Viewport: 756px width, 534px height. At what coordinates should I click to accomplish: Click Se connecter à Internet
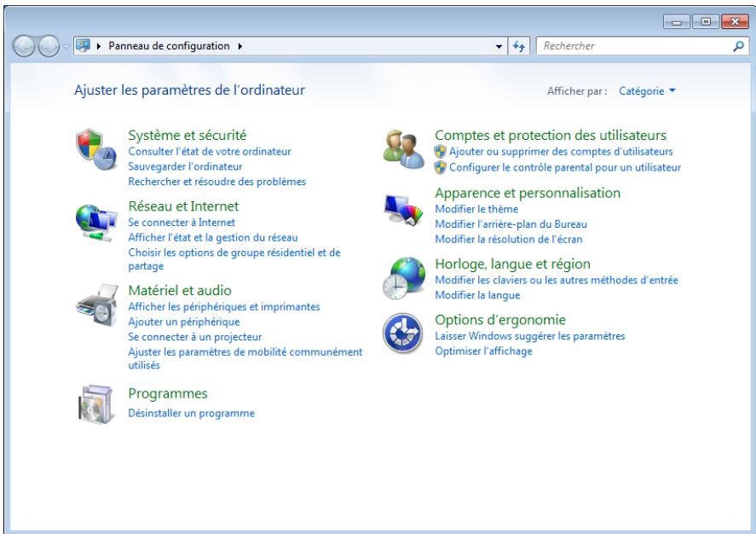coord(182,223)
